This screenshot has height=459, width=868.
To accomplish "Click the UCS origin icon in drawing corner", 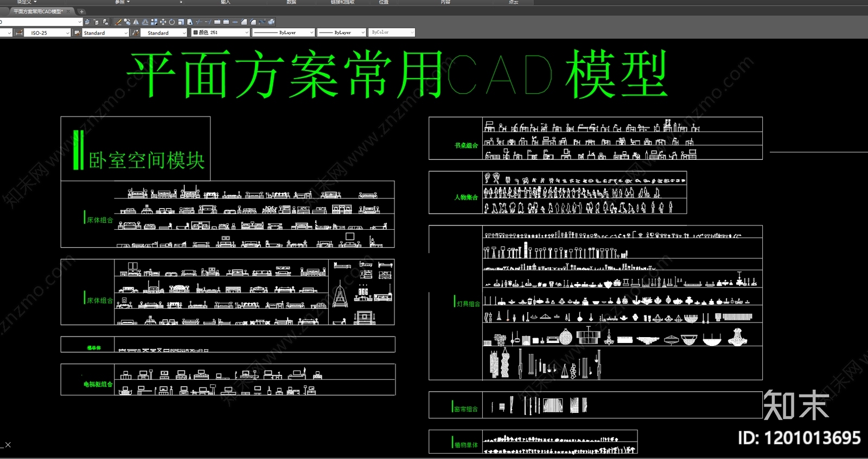I will pos(6,445).
